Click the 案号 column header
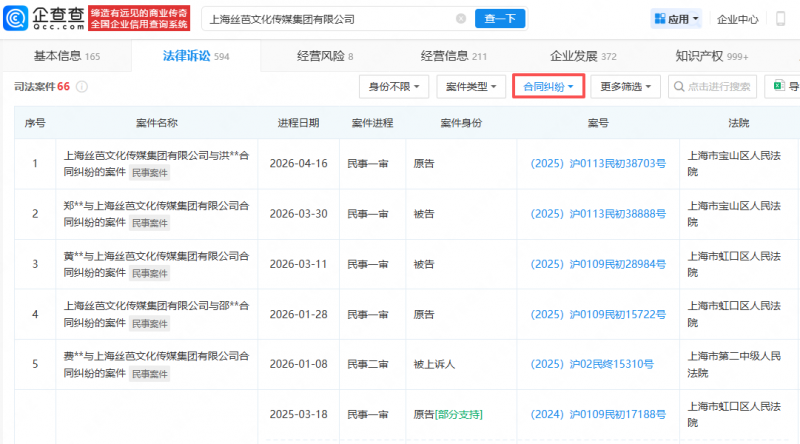The width and height of the screenshot is (800, 444). (598, 123)
